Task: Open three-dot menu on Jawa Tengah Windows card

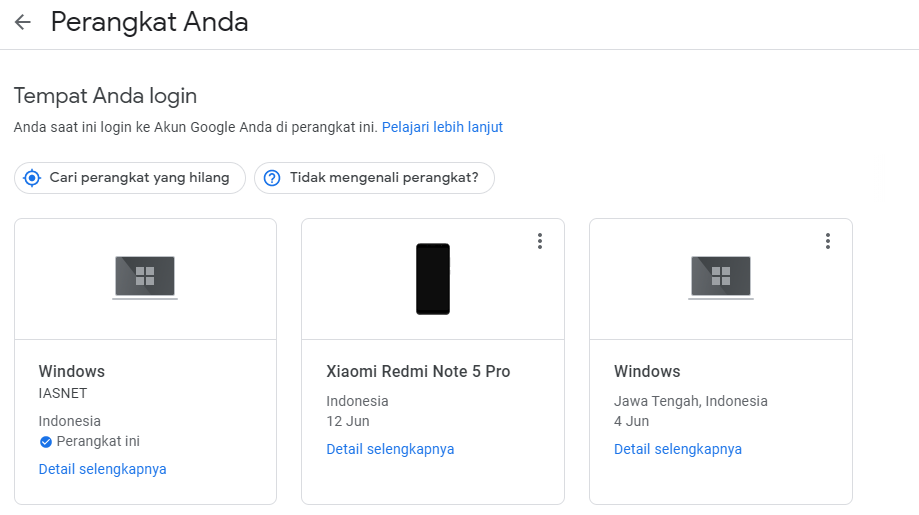Action: 827,241
